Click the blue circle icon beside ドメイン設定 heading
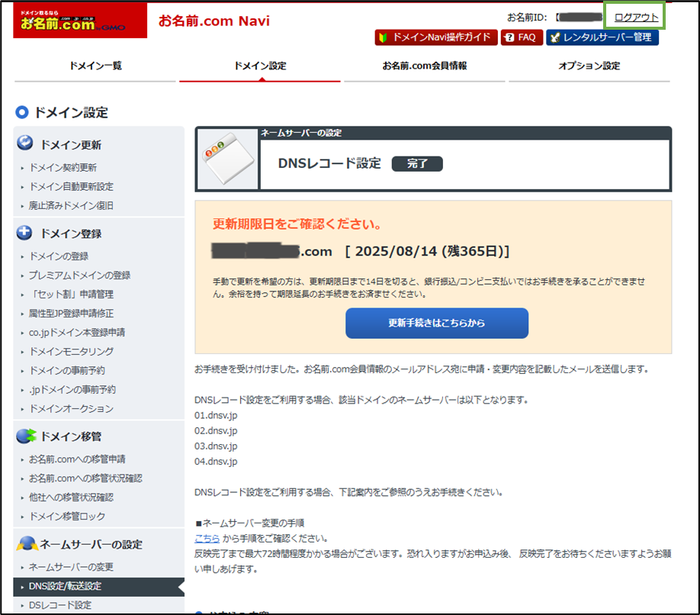700x615 pixels. pos(22,112)
